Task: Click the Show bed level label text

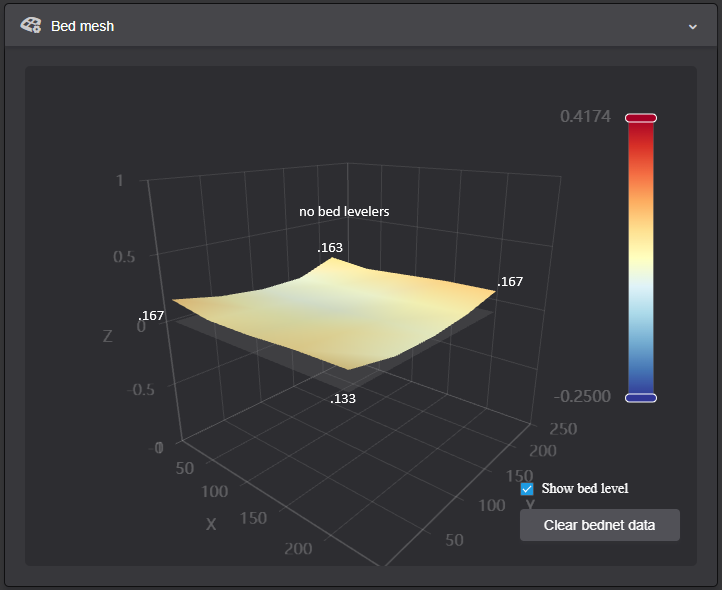Action: [585, 489]
